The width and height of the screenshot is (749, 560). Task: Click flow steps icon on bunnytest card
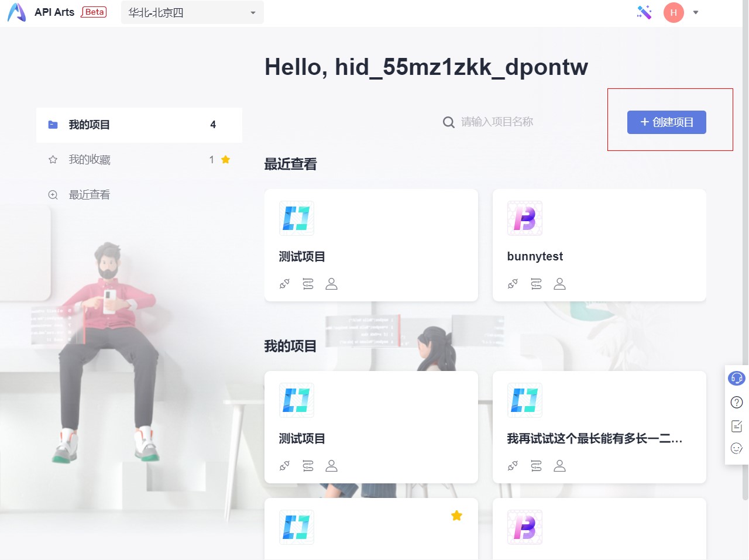(537, 284)
